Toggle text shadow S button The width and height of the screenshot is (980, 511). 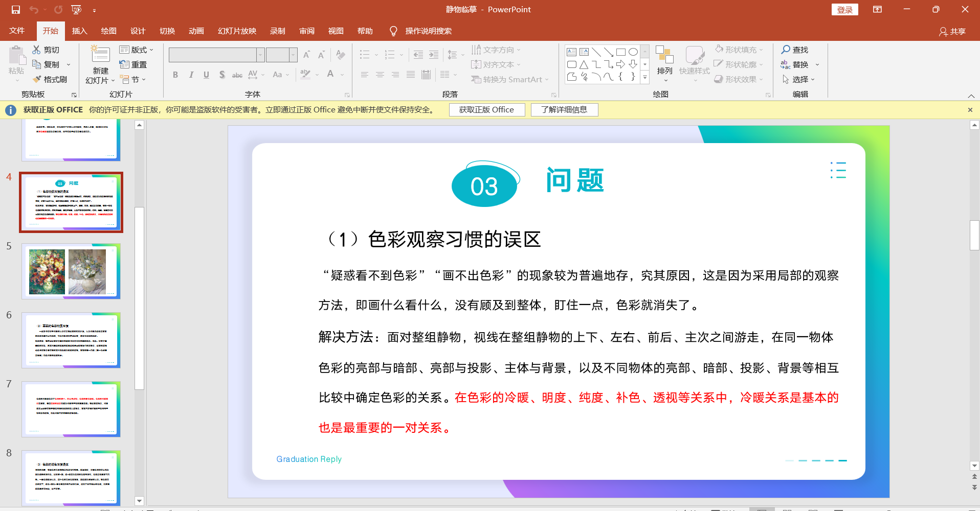click(x=222, y=75)
